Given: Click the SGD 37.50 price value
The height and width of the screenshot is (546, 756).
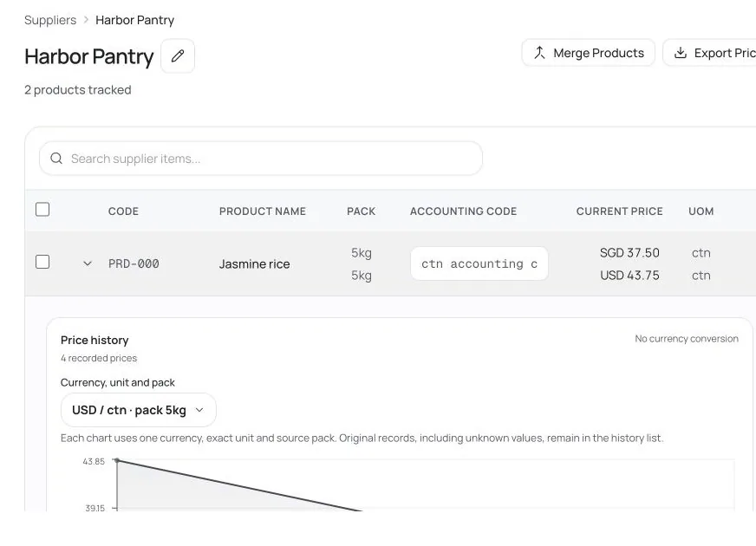Looking at the screenshot, I should click(629, 252).
